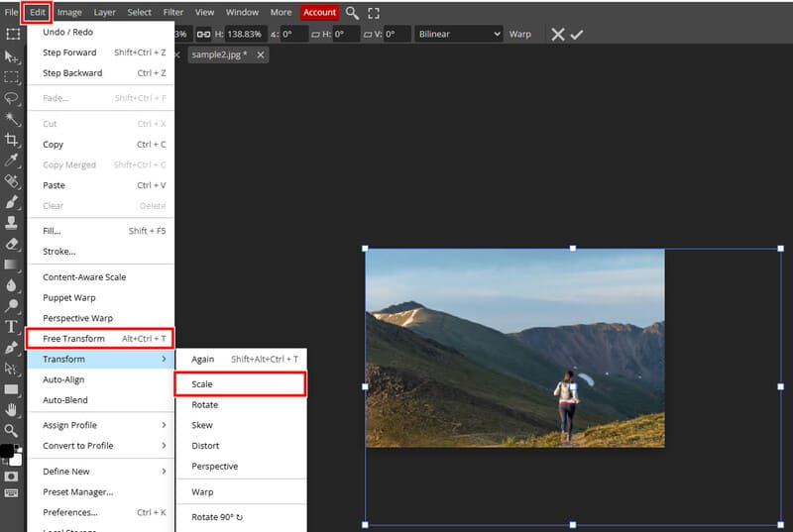
Task: Toggle the width-height link icon
Action: (x=203, y=35)
